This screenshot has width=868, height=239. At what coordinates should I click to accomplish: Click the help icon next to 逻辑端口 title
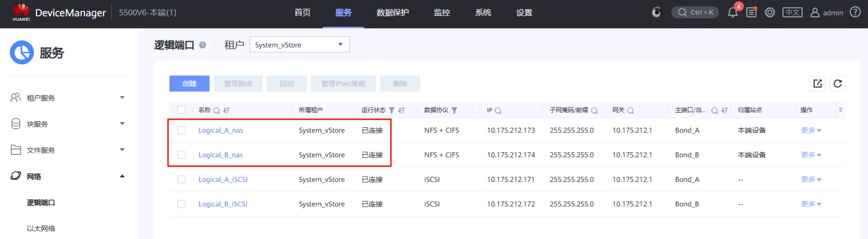pyautogui.click(x=203, y=45)
